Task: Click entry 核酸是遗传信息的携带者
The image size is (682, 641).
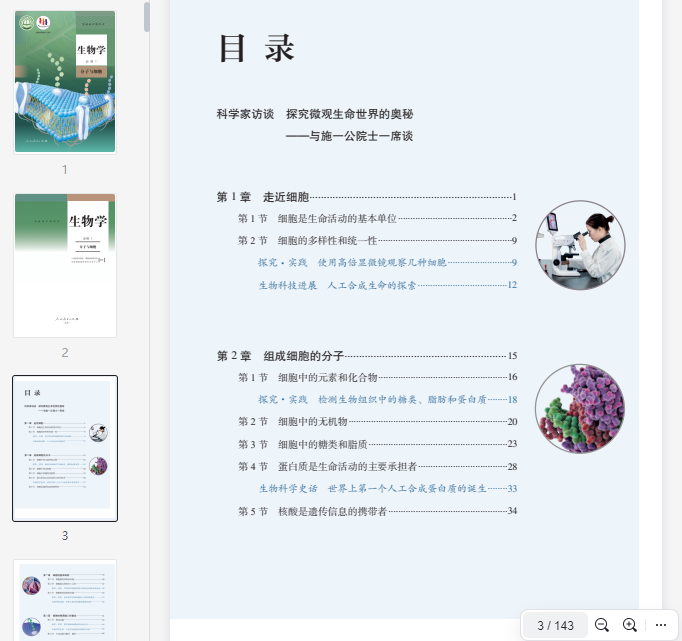Action: click(x=377, y=511)
